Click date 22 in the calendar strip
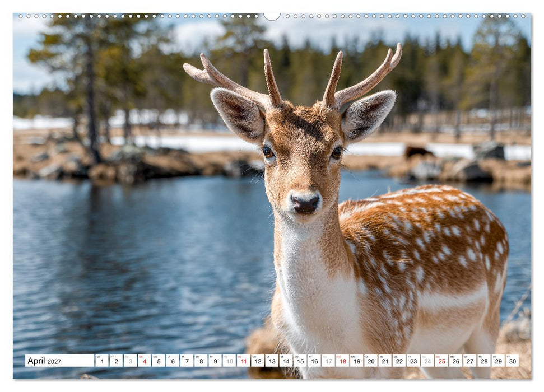Image resolution: width=544 pixels, height=392 pixels. (x=399, y=361)
